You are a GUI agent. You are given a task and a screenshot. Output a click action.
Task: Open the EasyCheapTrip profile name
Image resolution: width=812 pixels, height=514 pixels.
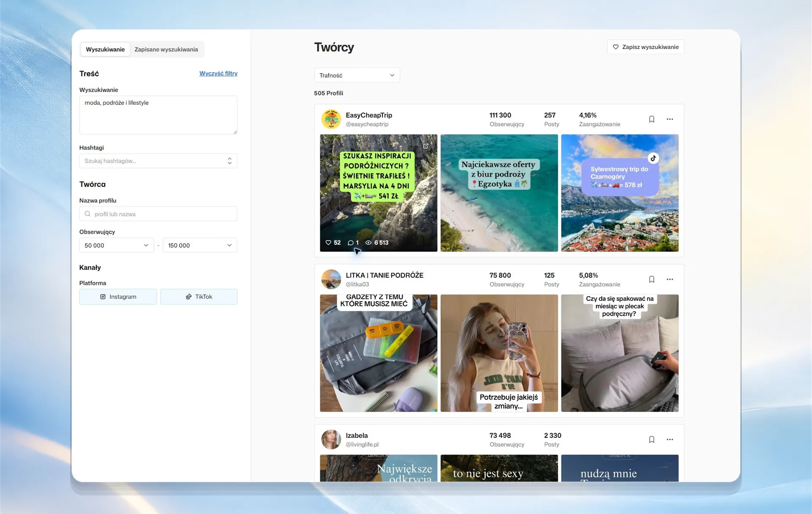pyautogui.click(x=369, y=115)
